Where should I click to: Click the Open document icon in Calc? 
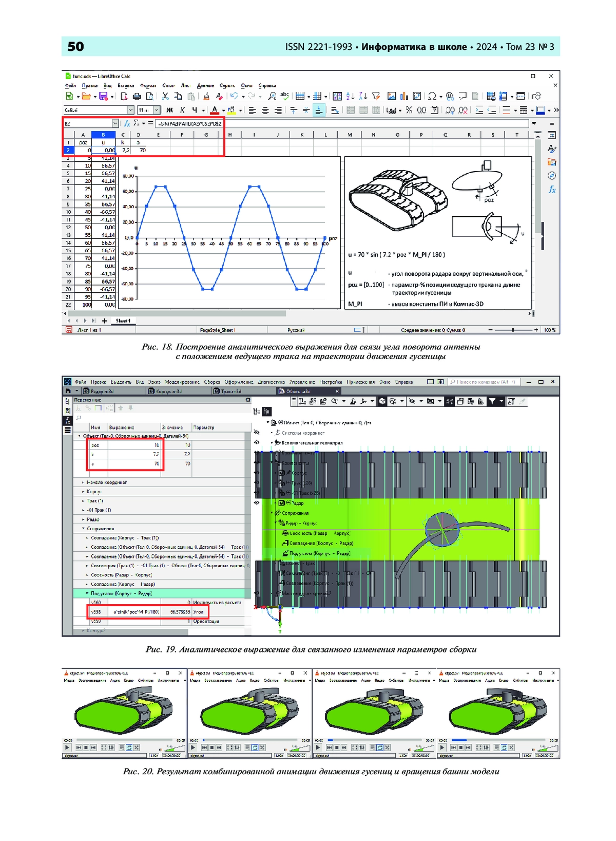pos(86,96)
